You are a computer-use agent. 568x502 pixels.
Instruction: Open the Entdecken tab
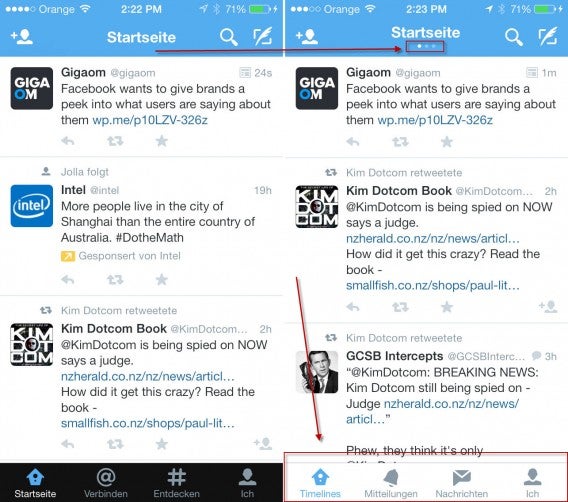tap(176, 483)
